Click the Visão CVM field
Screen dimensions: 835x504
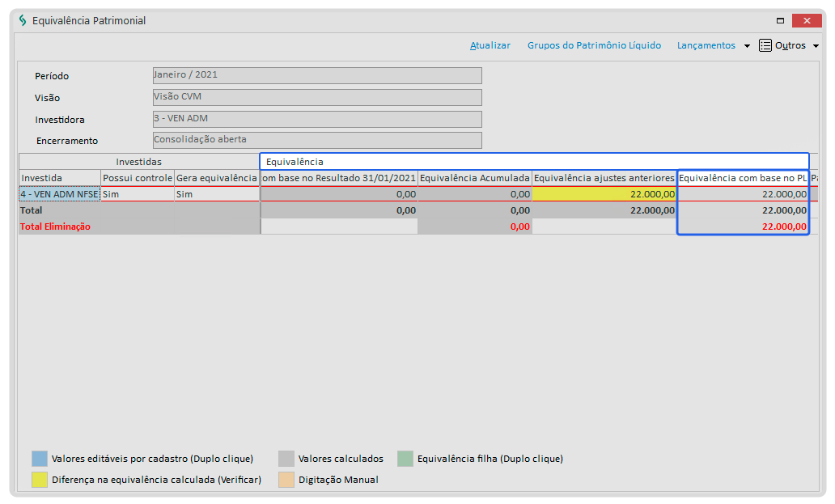(316, 97)
